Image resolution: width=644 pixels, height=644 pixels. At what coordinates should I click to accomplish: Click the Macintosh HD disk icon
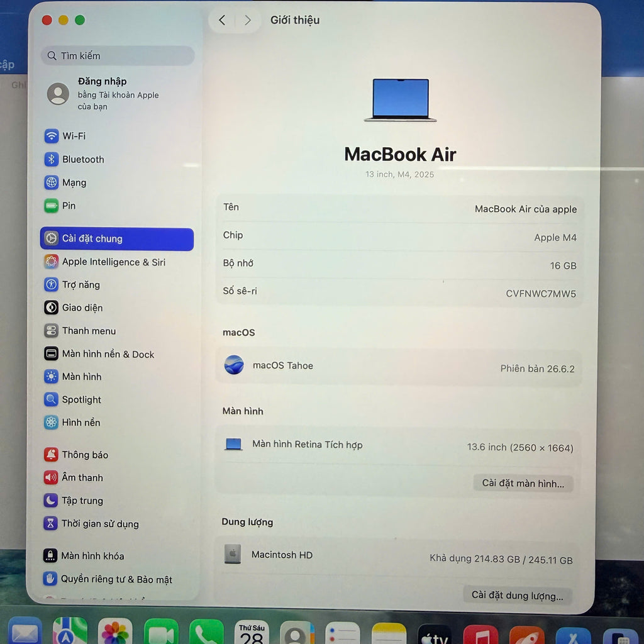pos(233,554)
